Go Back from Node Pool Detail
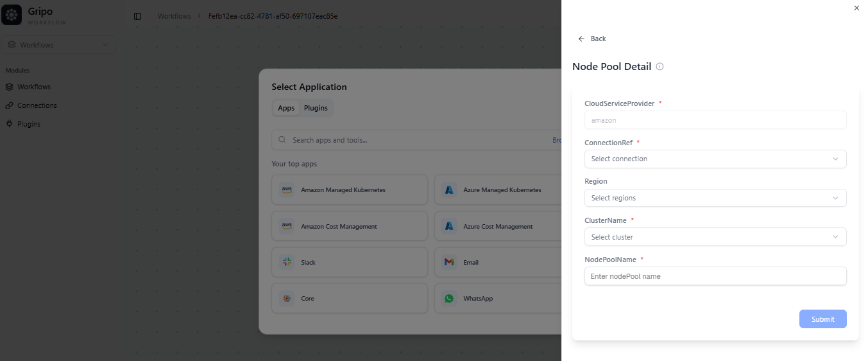Screen dimensions: 868x361 (591, 39)
